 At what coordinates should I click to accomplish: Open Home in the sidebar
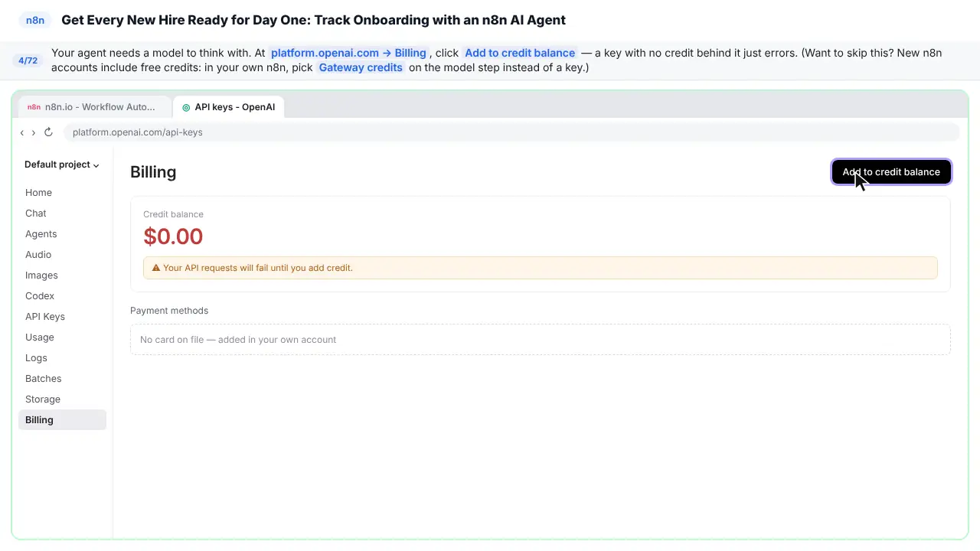(62, 193)
